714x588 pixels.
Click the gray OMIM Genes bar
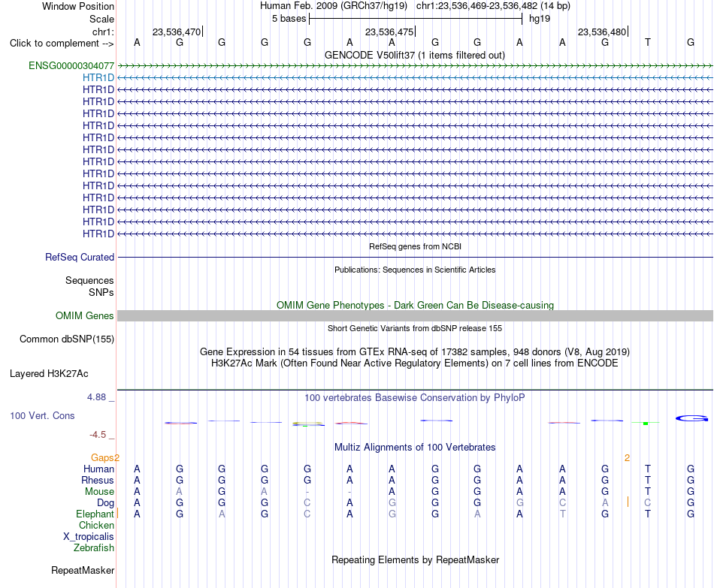point(415,316)
